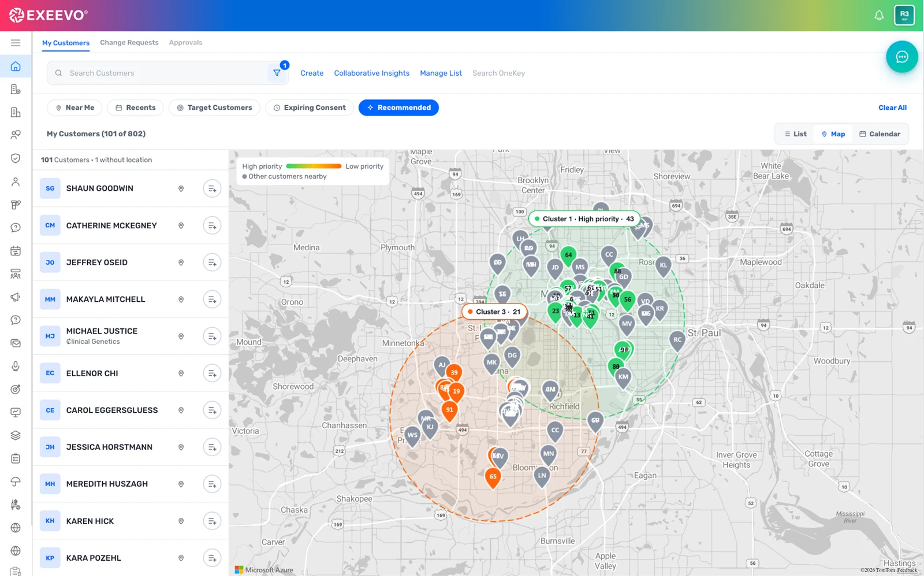
Task: Switch to the Calendar view
Action: click(880, 134)
